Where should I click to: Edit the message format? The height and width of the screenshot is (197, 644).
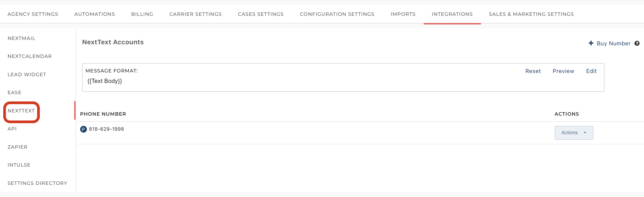point(591,71)
